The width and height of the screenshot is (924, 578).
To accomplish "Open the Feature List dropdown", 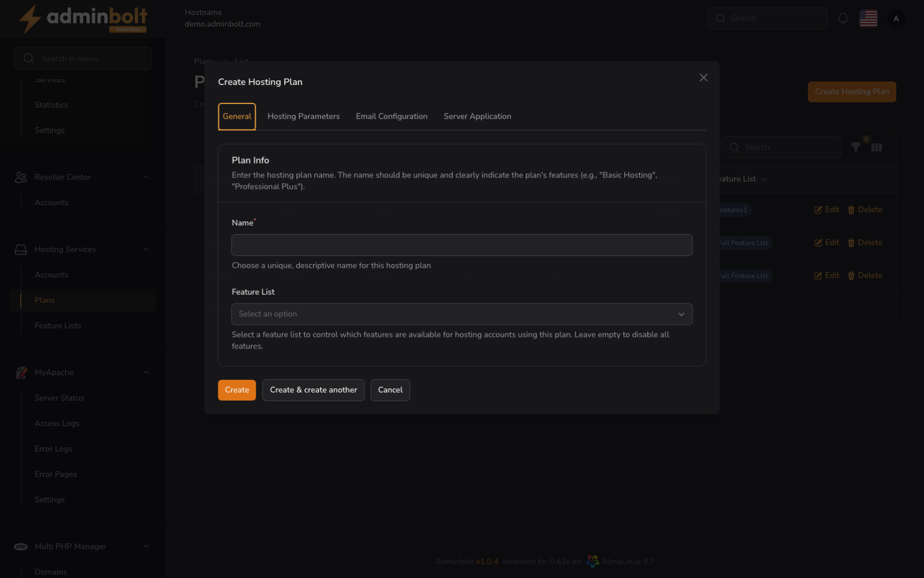I will pyautogui.click(x=461, y=314).
